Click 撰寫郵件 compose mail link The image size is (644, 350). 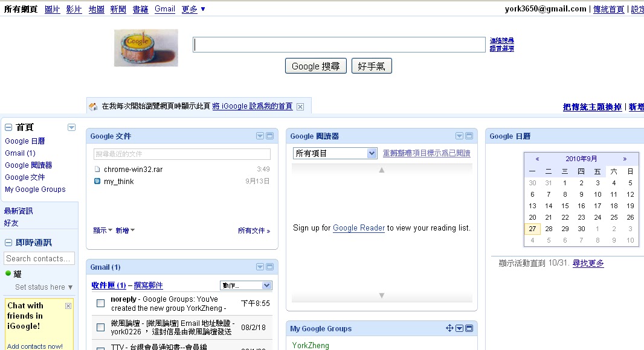(x=148, y=285)
